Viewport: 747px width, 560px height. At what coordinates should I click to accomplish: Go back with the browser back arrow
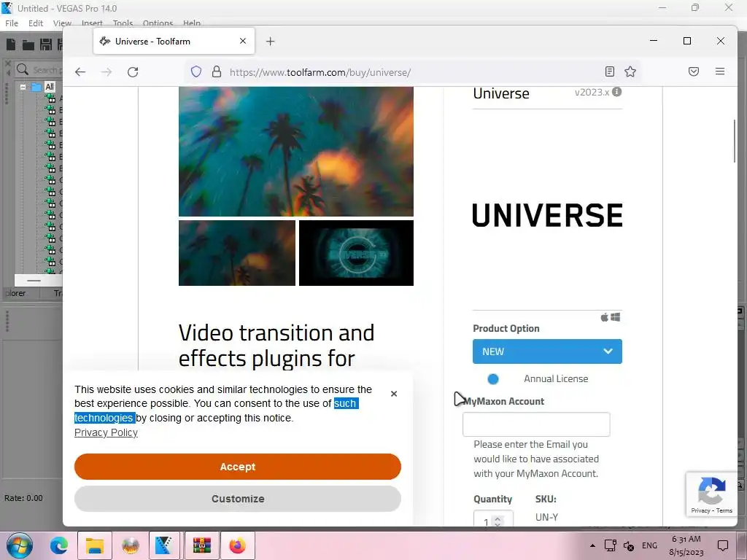80,72
